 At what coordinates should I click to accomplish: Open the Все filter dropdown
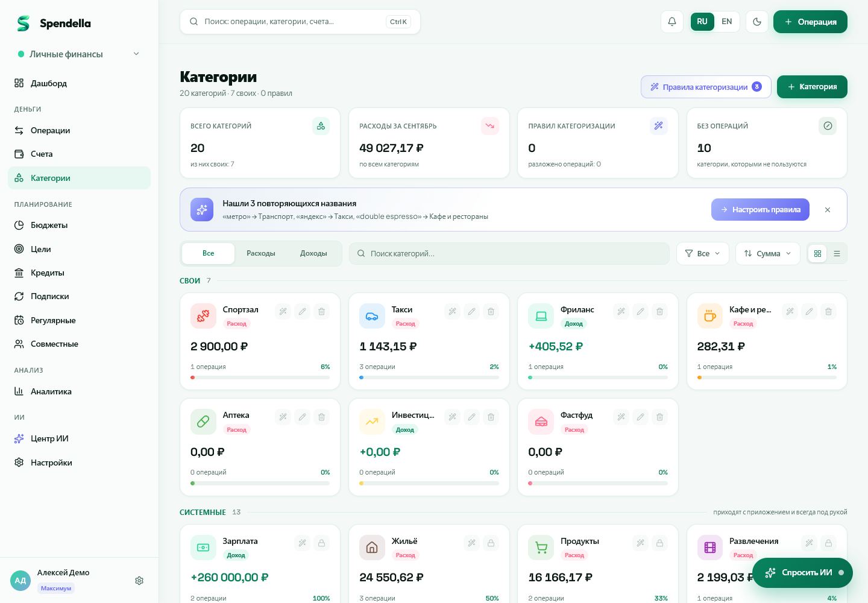tap(703, 254)
